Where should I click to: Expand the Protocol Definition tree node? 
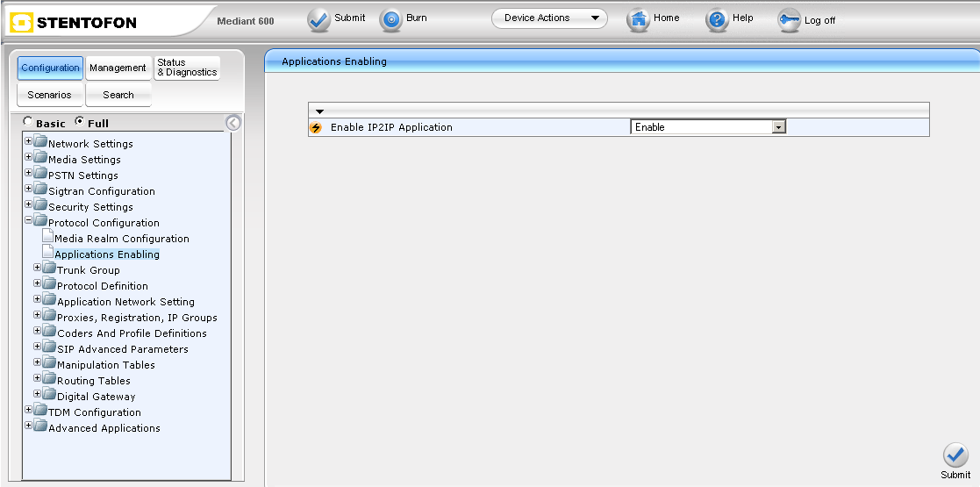click(x=37, y=283)
